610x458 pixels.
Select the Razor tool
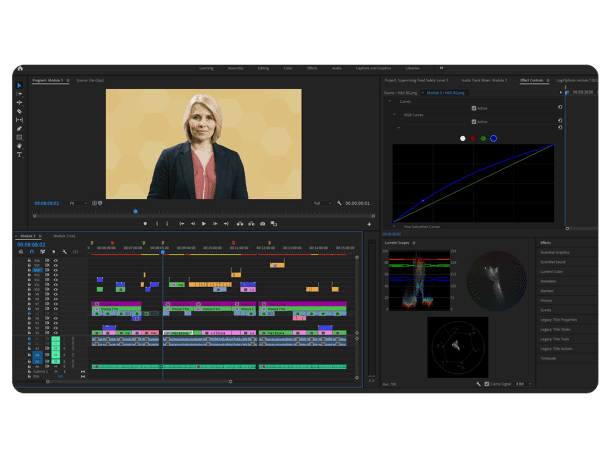pos(19,111)
